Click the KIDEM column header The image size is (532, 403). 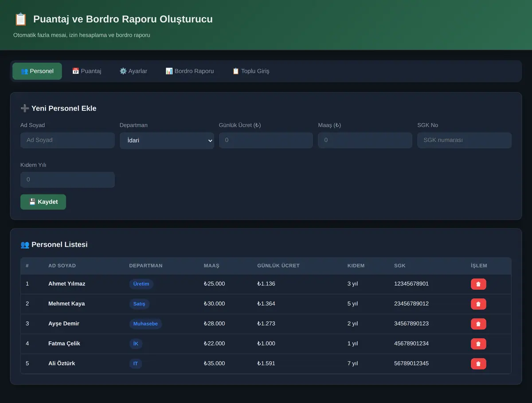pos(356,266)
